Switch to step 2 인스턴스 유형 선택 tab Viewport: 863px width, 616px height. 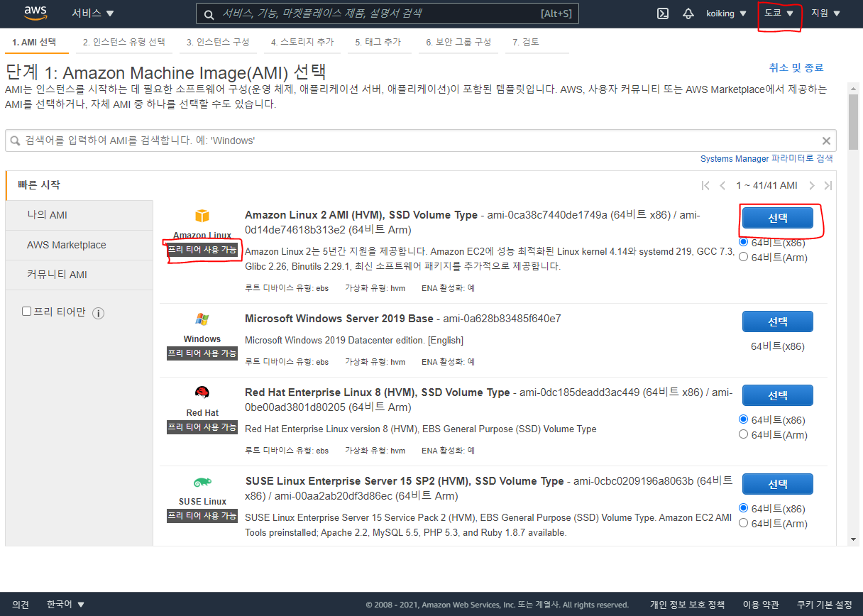click(x=123, y=42)
